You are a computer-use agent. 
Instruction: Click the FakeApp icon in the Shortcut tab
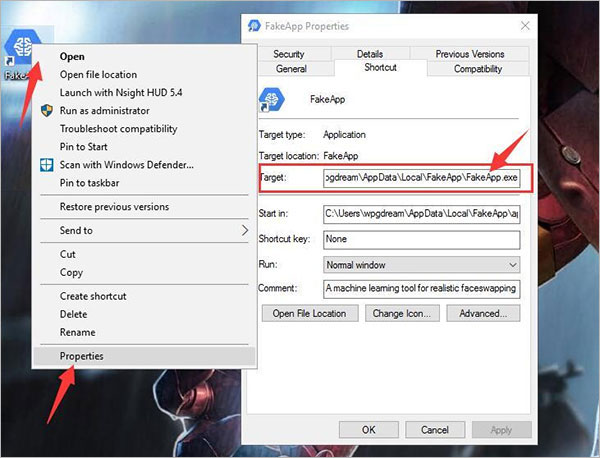coord(272,99)
